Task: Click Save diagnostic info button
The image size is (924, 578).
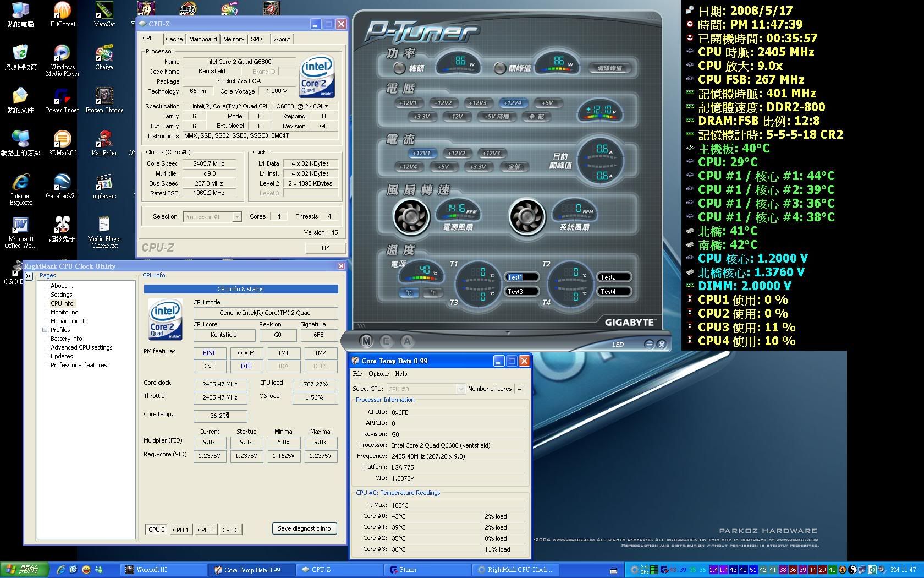Action: [304, 528]
